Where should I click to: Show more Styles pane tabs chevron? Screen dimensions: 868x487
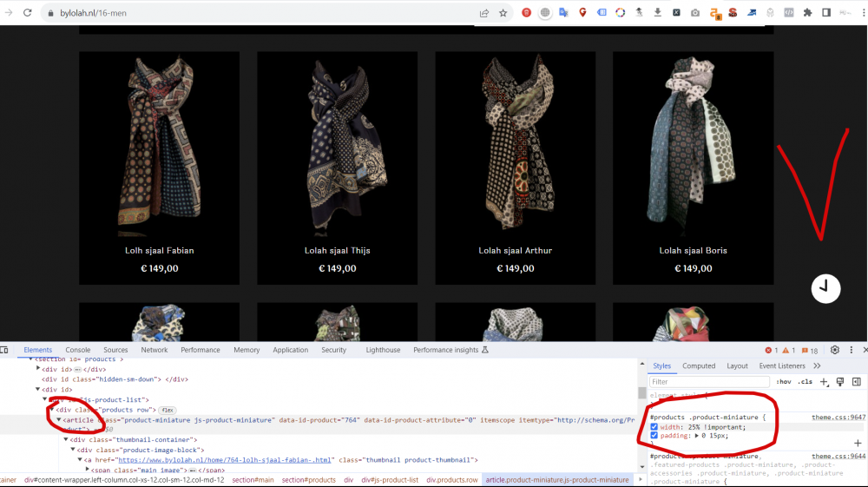(x=817, y=365)
